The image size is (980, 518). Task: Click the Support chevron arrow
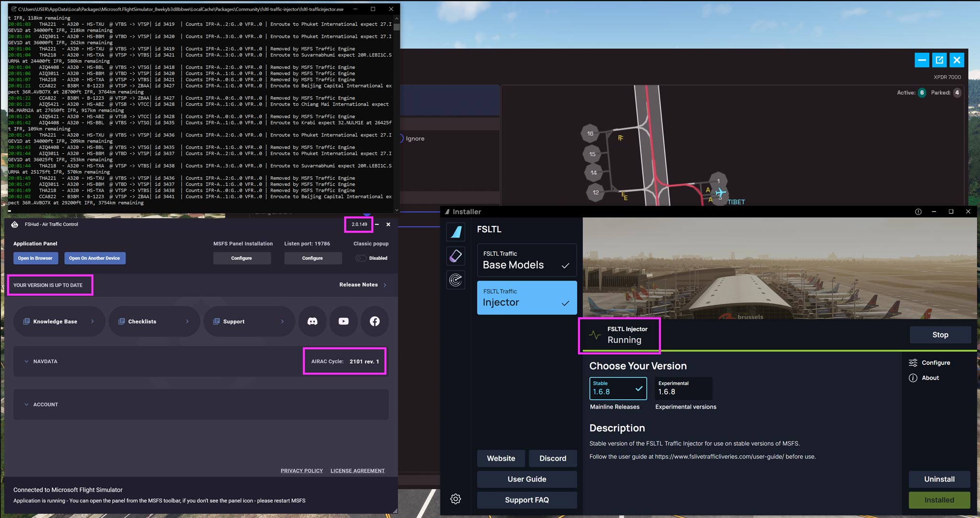pyautogui.click(x=282, y=321)
